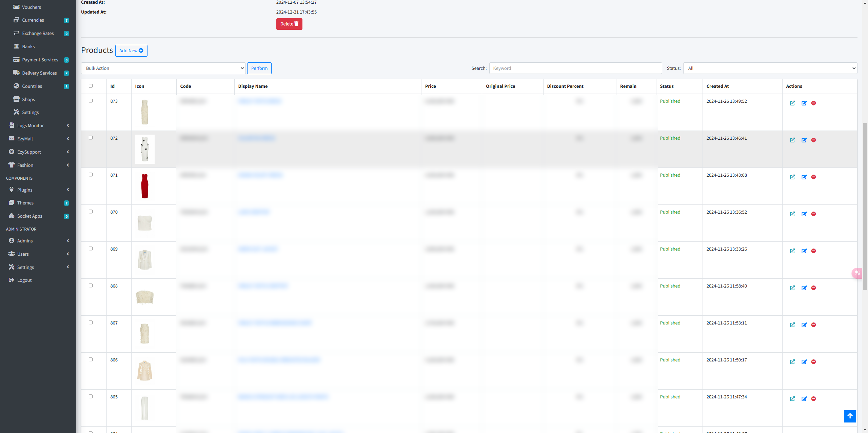The height and width of the screenshot is (433, 868).
Task: Remove product 873 with red minus icon
Action: 813,103
